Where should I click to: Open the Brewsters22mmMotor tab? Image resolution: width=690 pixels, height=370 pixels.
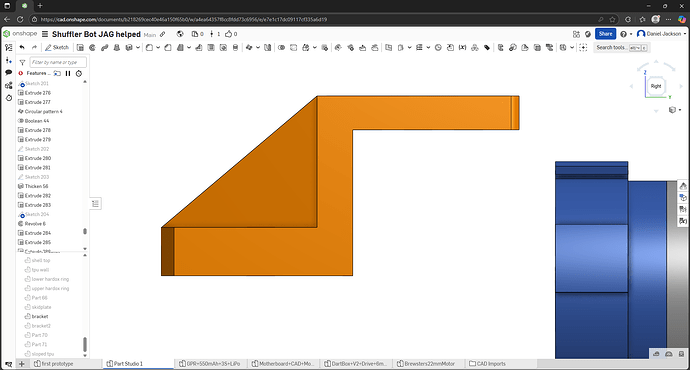426,364
